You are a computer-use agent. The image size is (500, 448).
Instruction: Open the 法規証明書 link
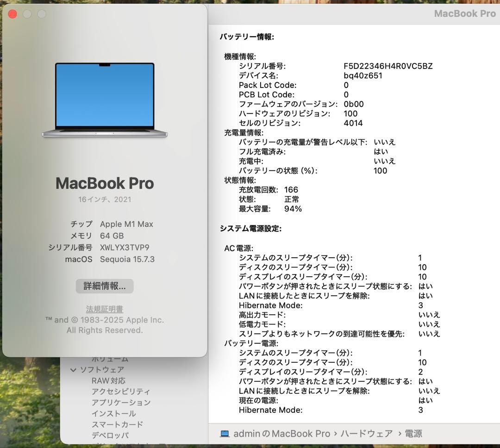[x=105, y=309]
